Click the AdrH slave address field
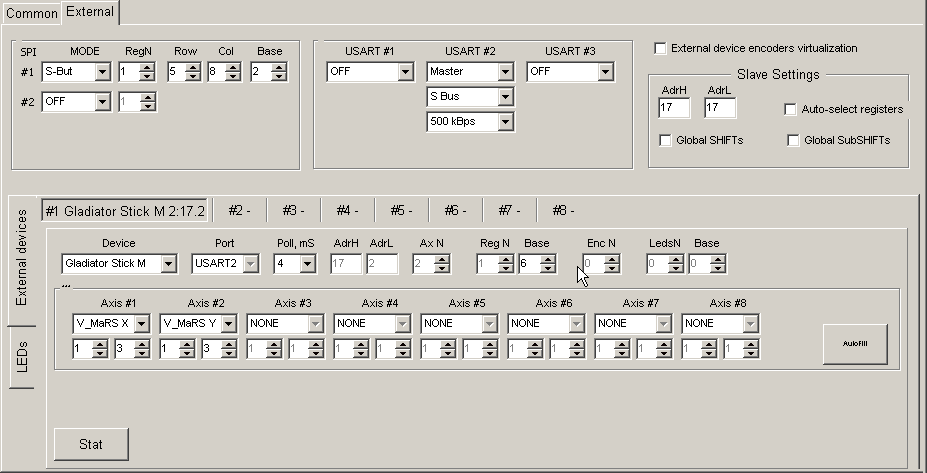927x473 pixels. (673, 108)
